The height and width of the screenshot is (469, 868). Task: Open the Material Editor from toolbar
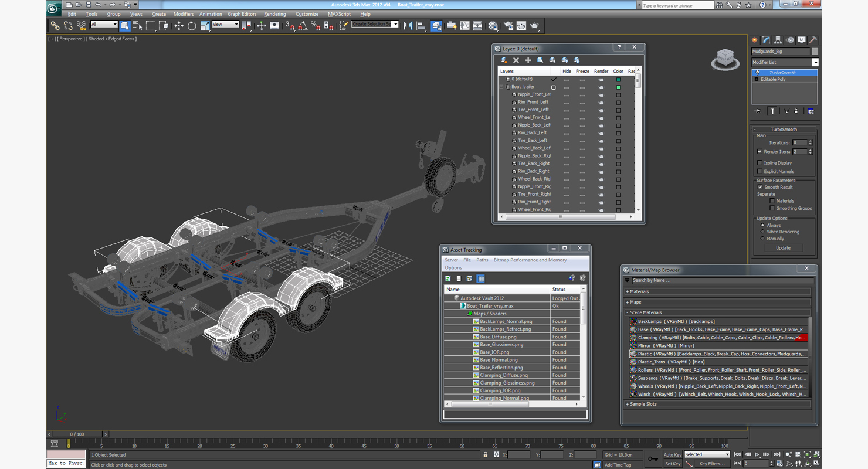click(493, 26)
